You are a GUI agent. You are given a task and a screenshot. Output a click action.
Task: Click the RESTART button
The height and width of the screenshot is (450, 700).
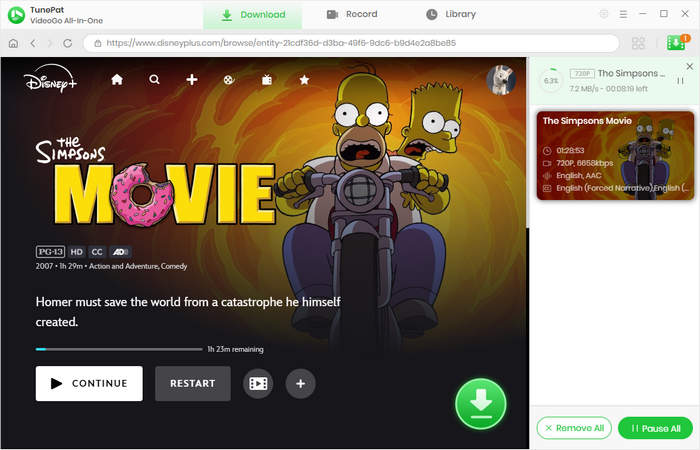[x=193, y=383]
